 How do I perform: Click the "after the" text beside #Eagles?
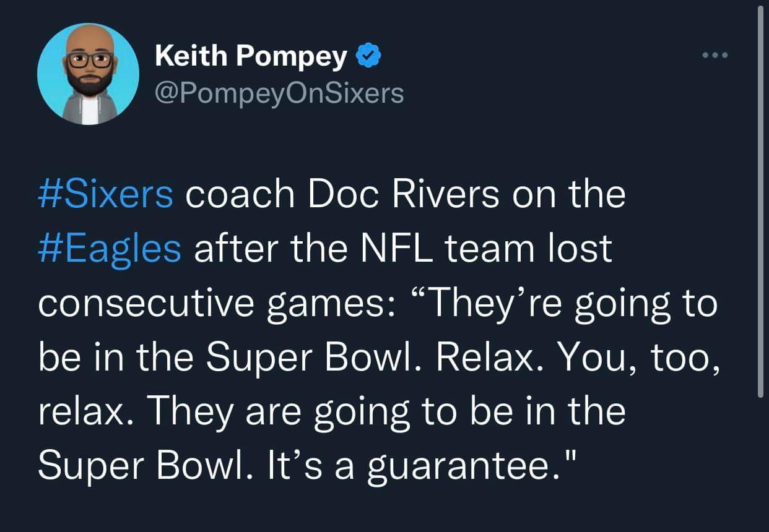267,249
